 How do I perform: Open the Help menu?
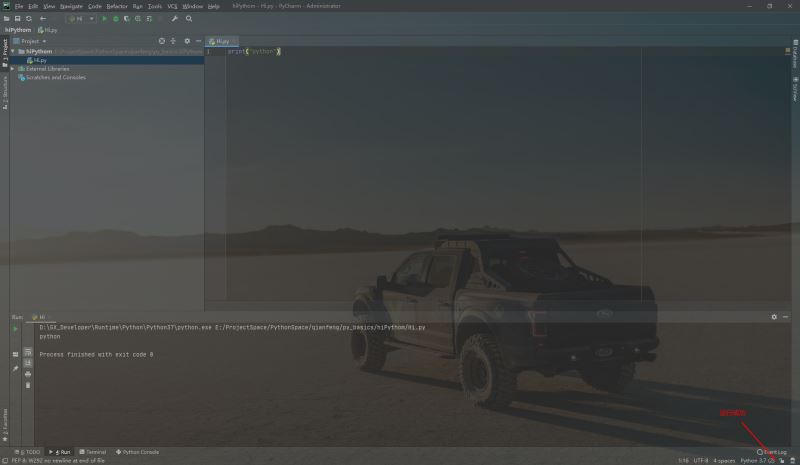click(214, 6)
